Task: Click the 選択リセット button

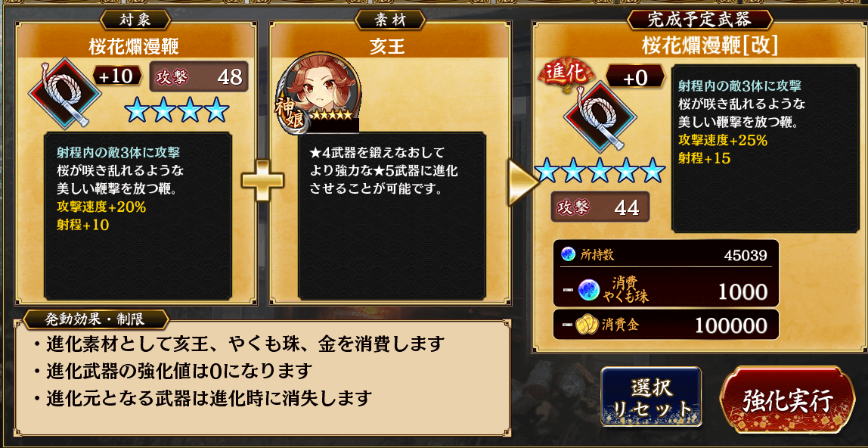Action: (x=650, y=397)
